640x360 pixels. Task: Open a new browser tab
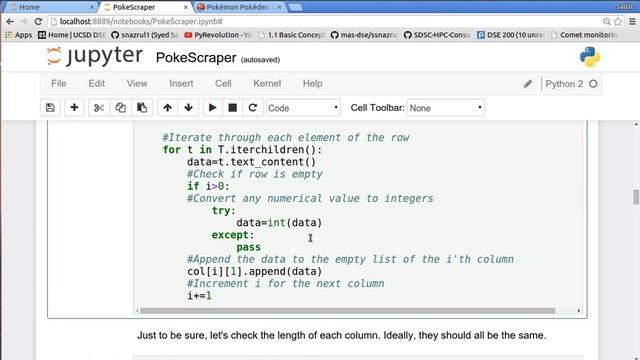pos(295,7)
